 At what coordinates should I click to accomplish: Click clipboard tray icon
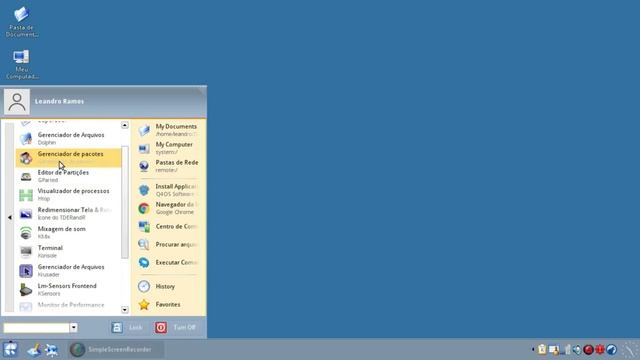(x=542, y=349)
